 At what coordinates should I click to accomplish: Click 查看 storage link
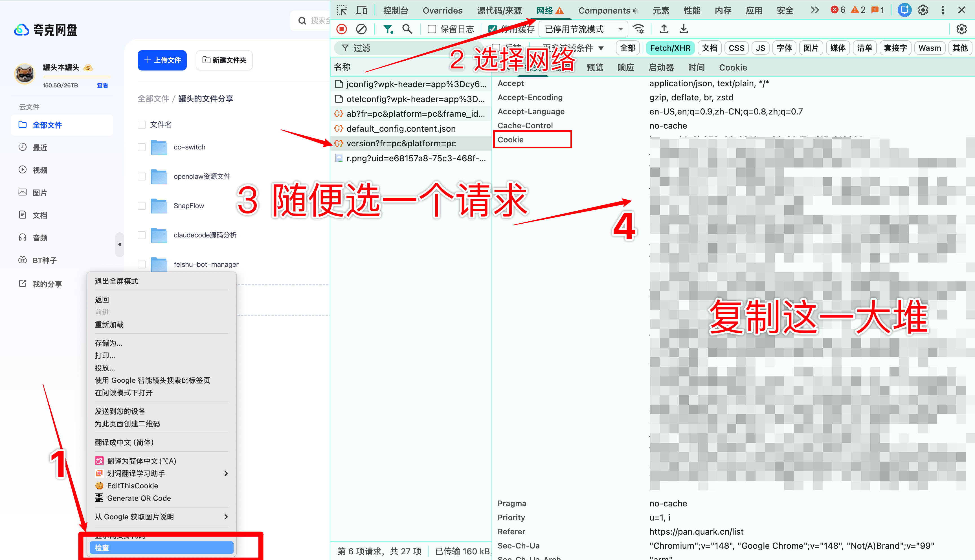pos(102,85)
